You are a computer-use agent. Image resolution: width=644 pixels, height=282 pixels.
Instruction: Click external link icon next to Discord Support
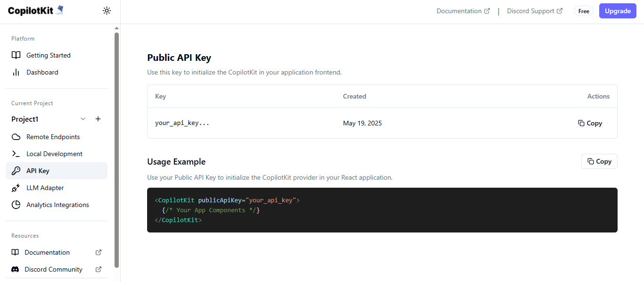560,11
